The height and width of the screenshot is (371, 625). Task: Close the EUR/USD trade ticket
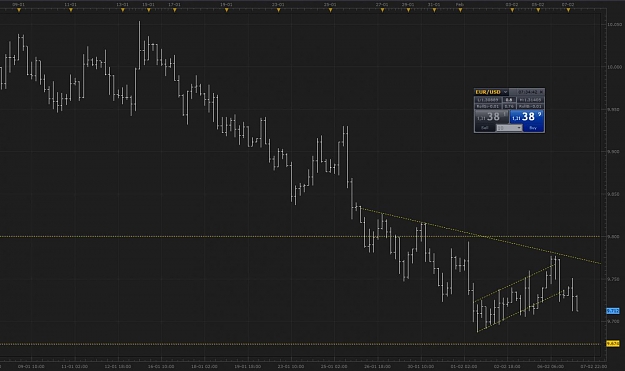coord(541,92)
